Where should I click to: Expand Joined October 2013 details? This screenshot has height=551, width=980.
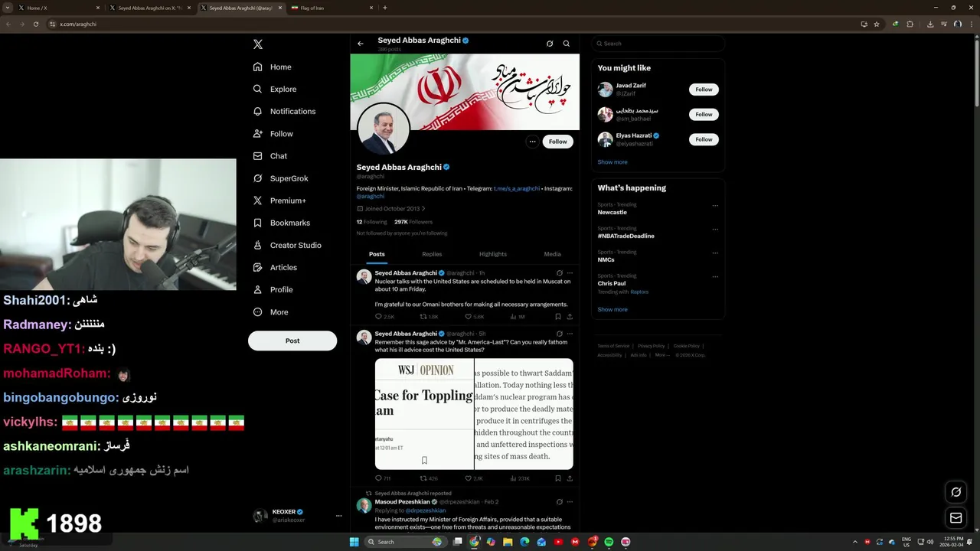(x=390, y=208)
